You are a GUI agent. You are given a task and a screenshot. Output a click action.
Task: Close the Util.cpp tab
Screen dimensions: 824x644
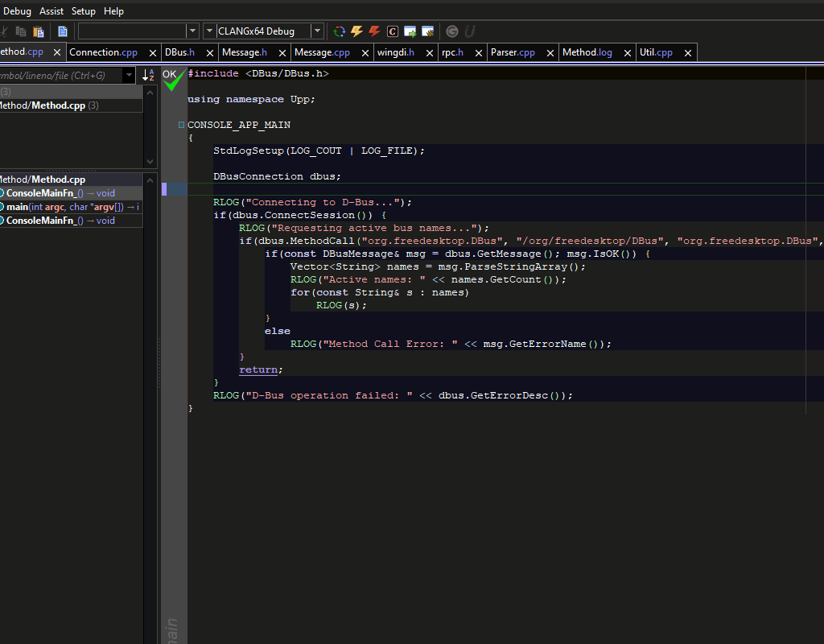688,52
